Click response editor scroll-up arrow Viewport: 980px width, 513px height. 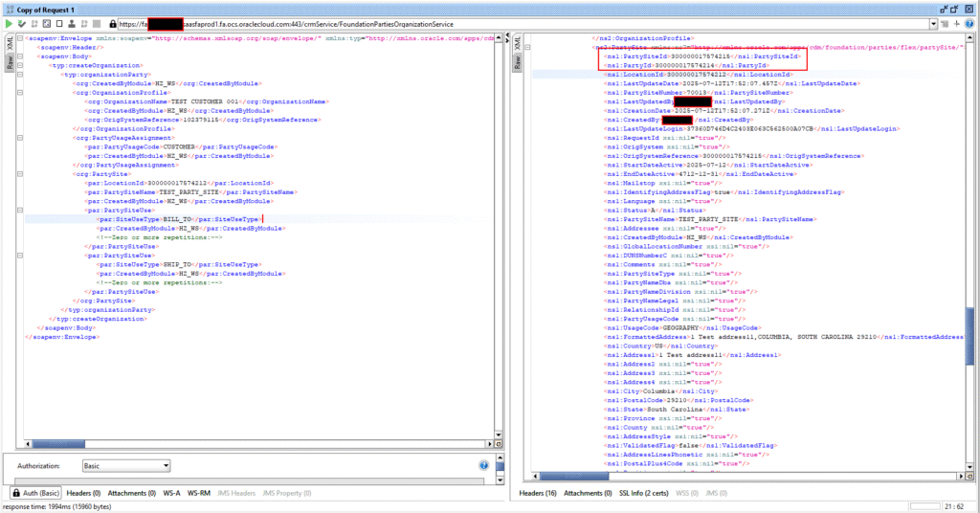[x=969, y=38]
